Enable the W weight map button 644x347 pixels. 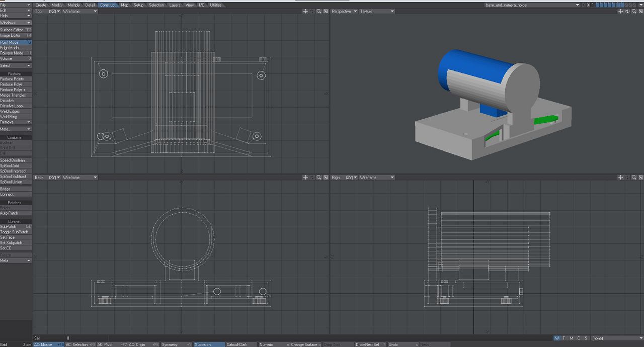tap(557, 338)
